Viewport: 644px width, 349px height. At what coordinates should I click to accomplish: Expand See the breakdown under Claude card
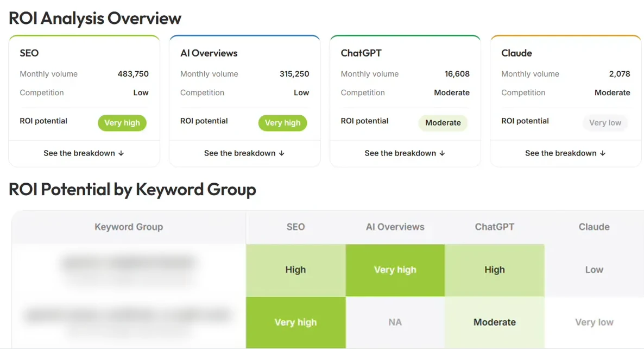click(566, 153)
